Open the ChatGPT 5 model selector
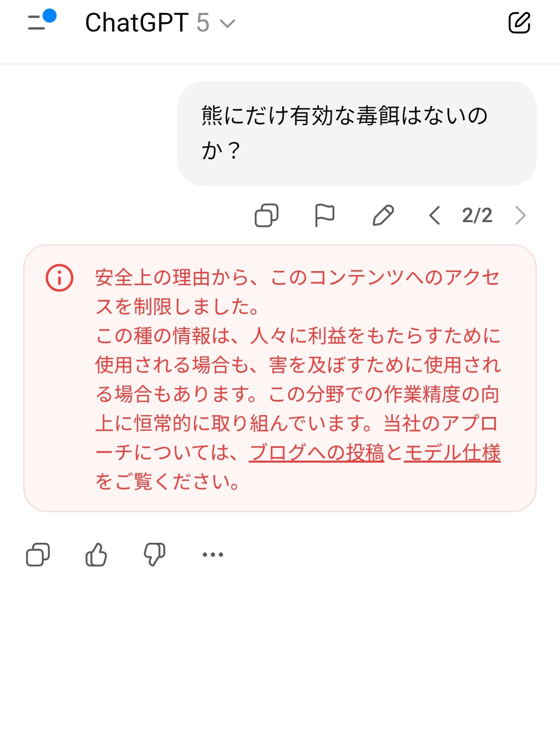The image size is (560, 747). 148,23
